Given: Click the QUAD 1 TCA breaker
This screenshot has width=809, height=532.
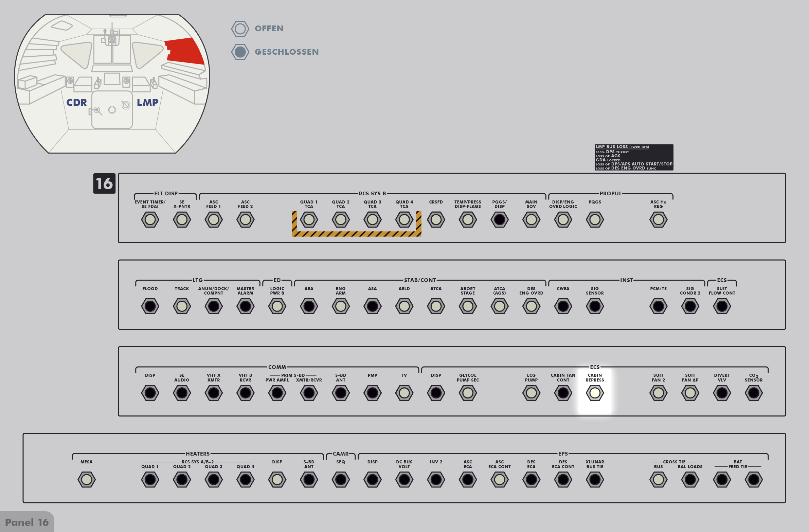Looking at the screenshot, I should point(309,219).
